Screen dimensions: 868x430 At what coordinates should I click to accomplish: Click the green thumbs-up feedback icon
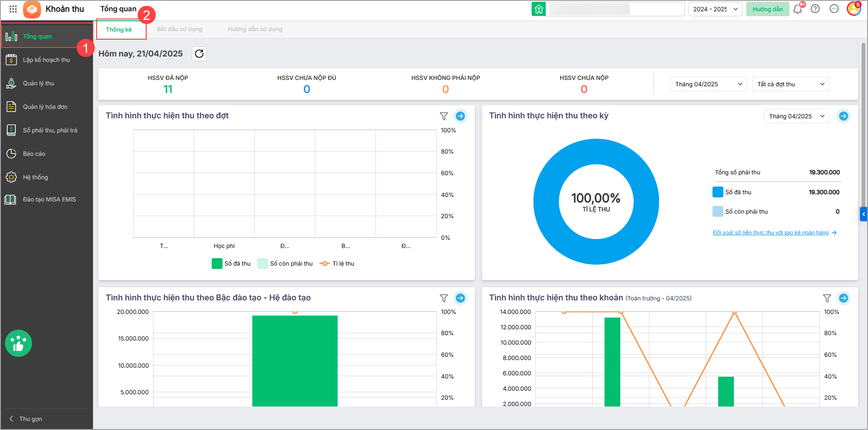click(19, 343)
